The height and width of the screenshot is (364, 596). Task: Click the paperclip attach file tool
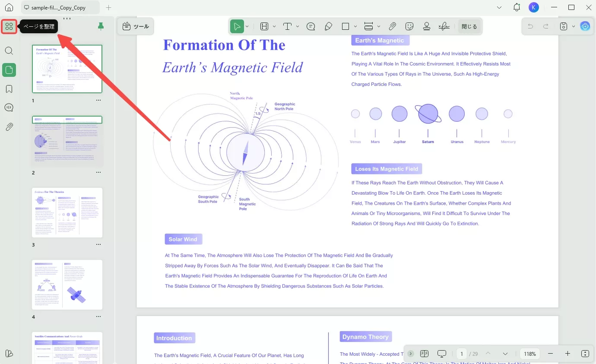pos(392,26)
